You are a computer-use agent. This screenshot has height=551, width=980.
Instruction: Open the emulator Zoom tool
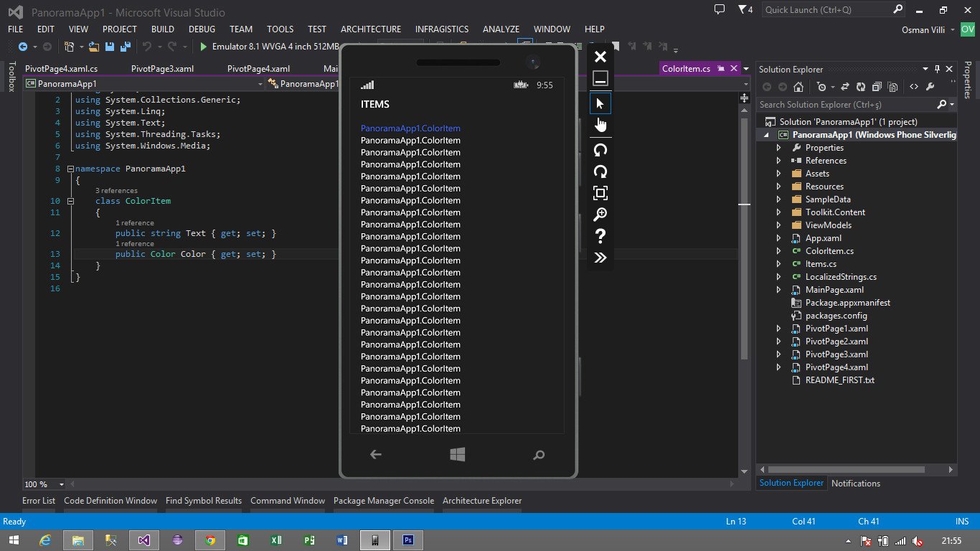600,215
